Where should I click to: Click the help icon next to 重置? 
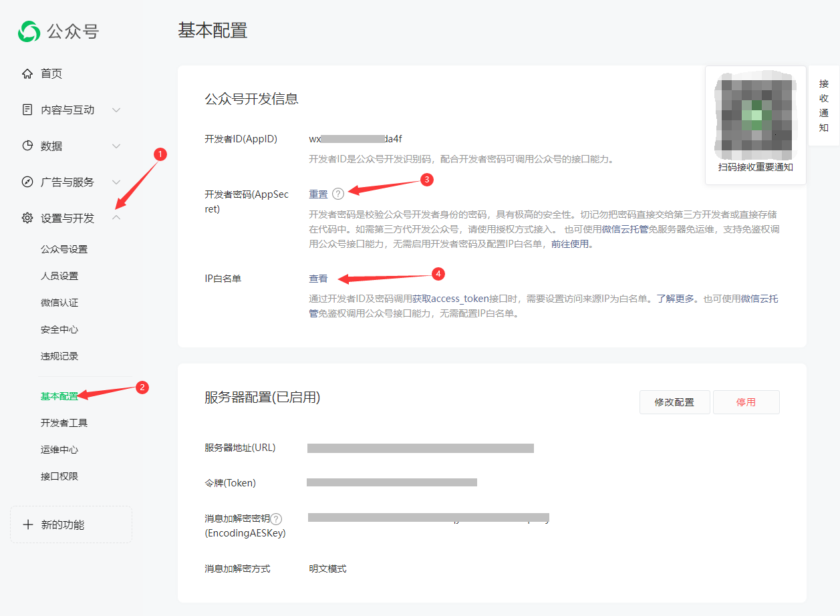click(338, 194)
